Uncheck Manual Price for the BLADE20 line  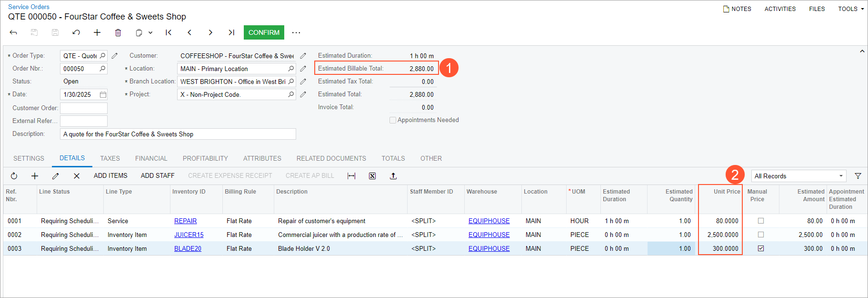pyautogui.click(x=761, y=248)
